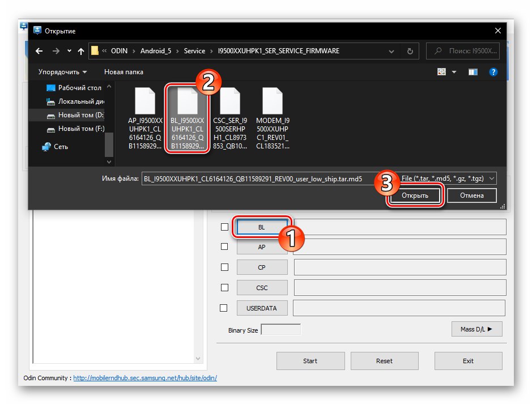Viewport: 532px width, 404px height.
Task: Change the view layout icon
Action: pos(441,72)
